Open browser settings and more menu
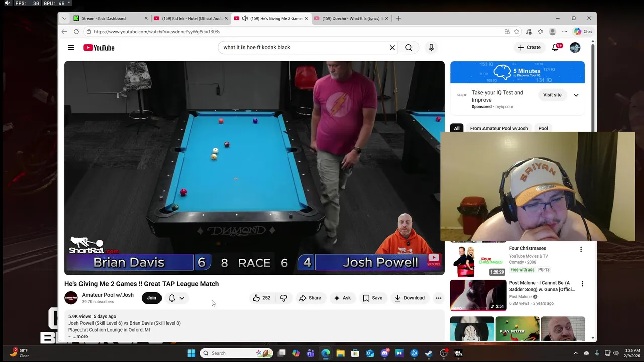 pos(565,31)
